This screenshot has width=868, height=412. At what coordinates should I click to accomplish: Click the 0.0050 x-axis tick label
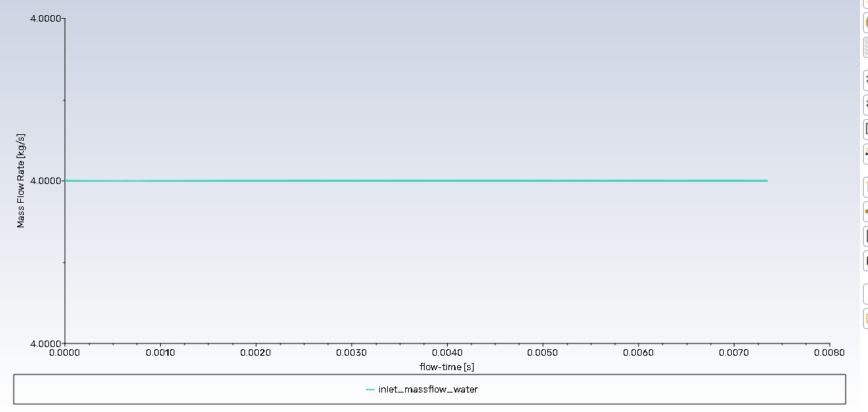click(x=542, y=353)
